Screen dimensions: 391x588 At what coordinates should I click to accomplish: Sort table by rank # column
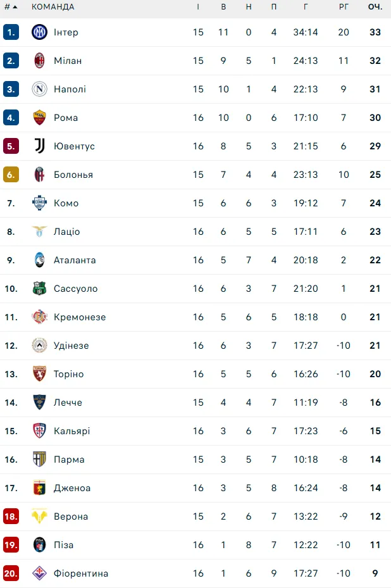tap(10, 7)
